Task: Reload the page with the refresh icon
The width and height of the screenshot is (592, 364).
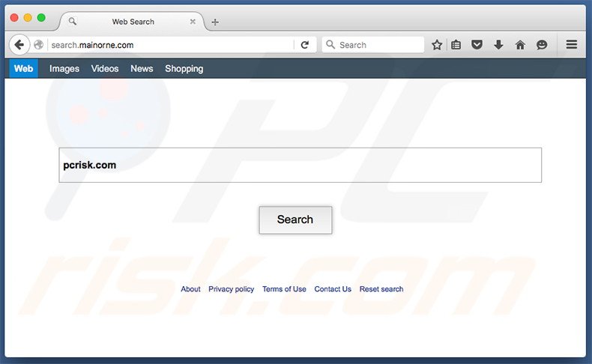Action: [305, 45]
